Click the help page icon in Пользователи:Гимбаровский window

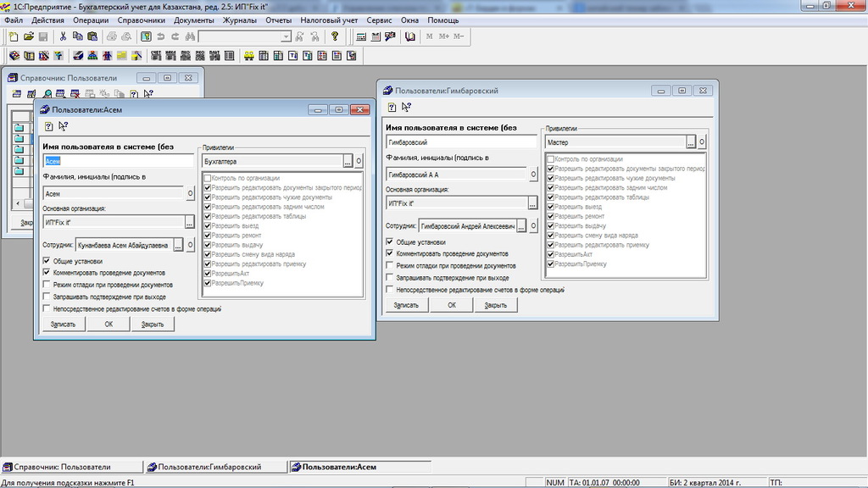[392, 107]
